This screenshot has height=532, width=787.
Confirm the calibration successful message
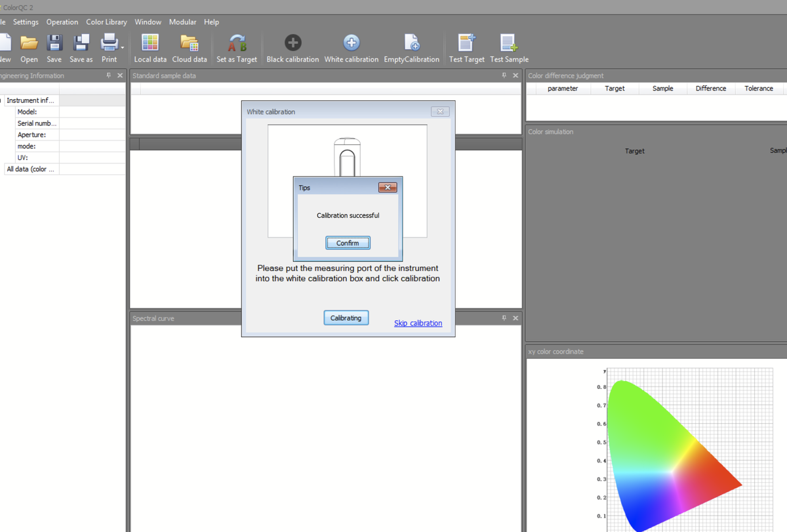point(348,243)
